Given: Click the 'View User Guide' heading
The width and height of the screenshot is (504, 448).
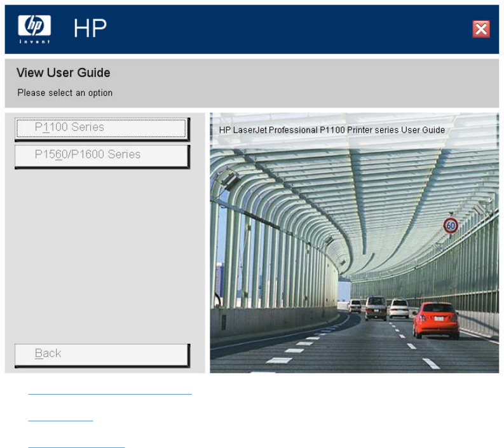Looking at the screenshot, I should [x=64, y=72].
